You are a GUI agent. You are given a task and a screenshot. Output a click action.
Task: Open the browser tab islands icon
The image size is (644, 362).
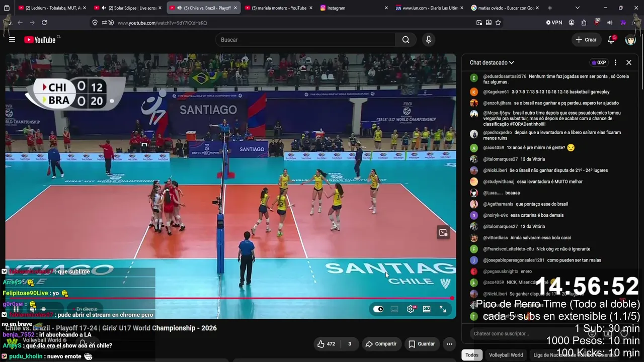point(7,8)
